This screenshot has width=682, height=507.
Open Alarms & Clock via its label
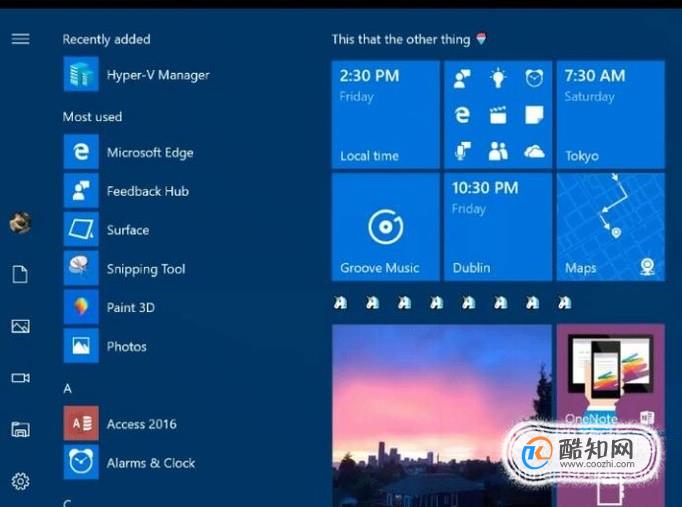pyautogui.click(x=151, y=463)
